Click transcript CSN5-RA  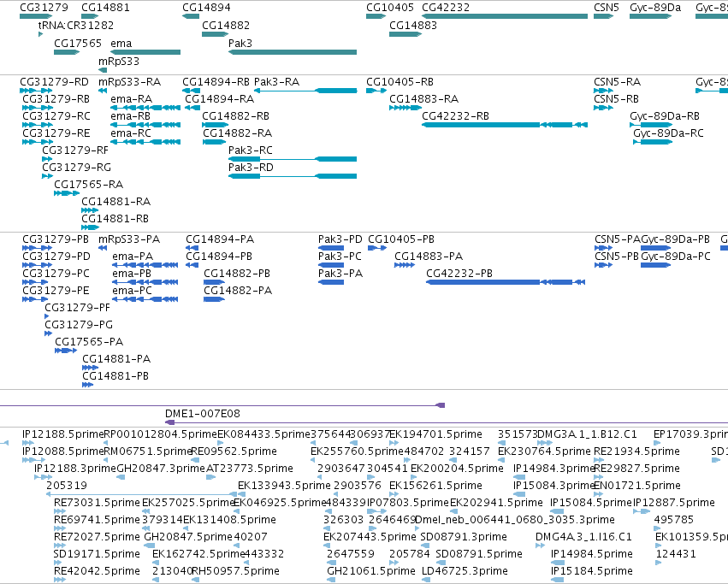(604, 91)
